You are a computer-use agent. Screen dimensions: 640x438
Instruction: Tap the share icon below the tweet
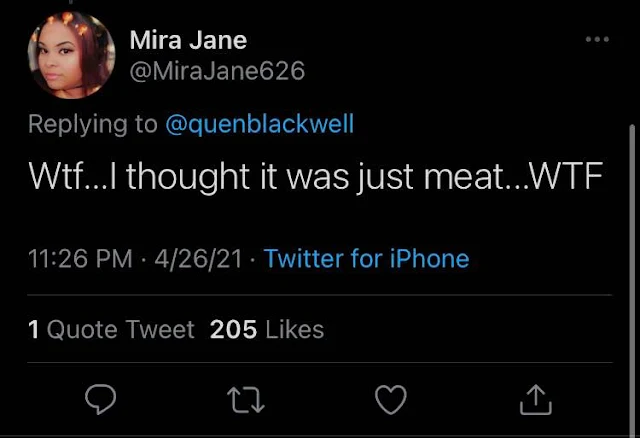click(536, 400)
